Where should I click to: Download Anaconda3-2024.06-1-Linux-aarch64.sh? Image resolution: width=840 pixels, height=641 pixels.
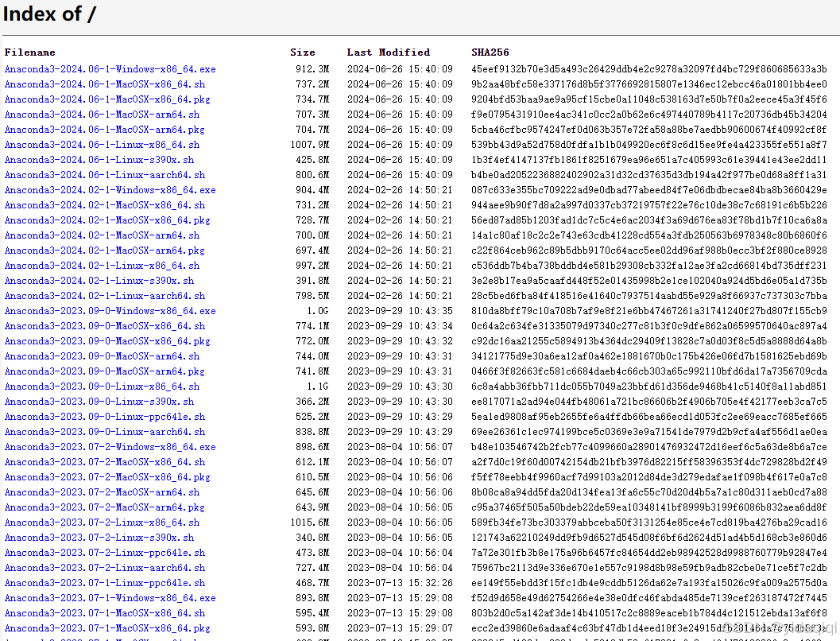click(104, 175)
